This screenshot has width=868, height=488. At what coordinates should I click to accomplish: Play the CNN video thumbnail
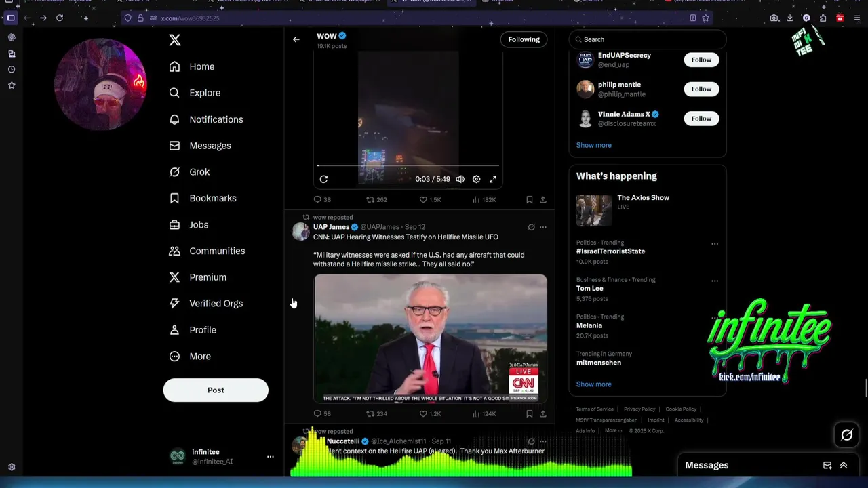430,338
